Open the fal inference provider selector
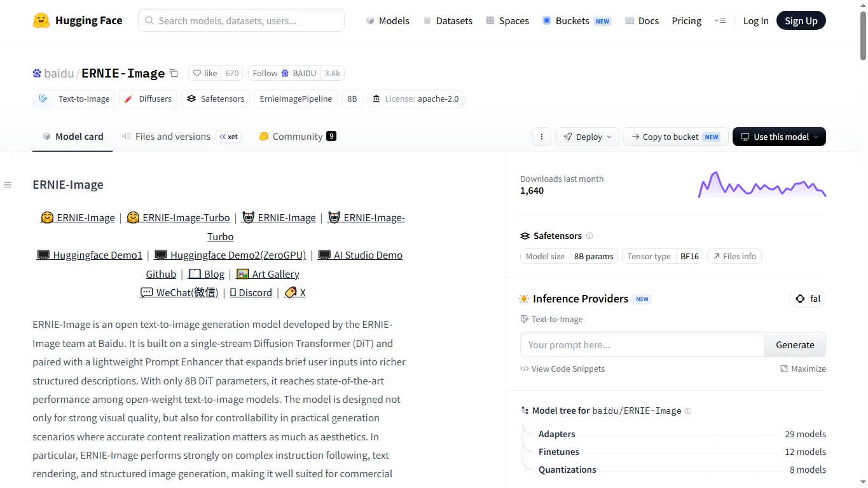868x488 pixels. click(x=808, y=299)
